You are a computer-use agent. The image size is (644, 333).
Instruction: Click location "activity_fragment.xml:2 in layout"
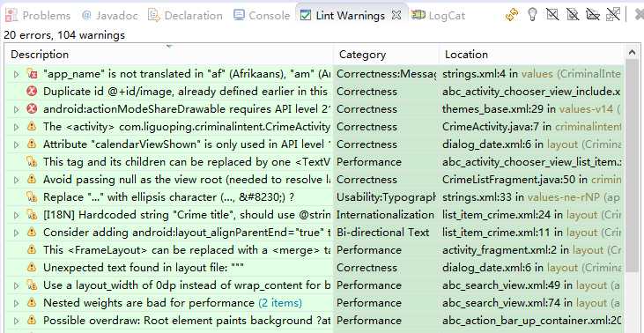click(523, 249)
